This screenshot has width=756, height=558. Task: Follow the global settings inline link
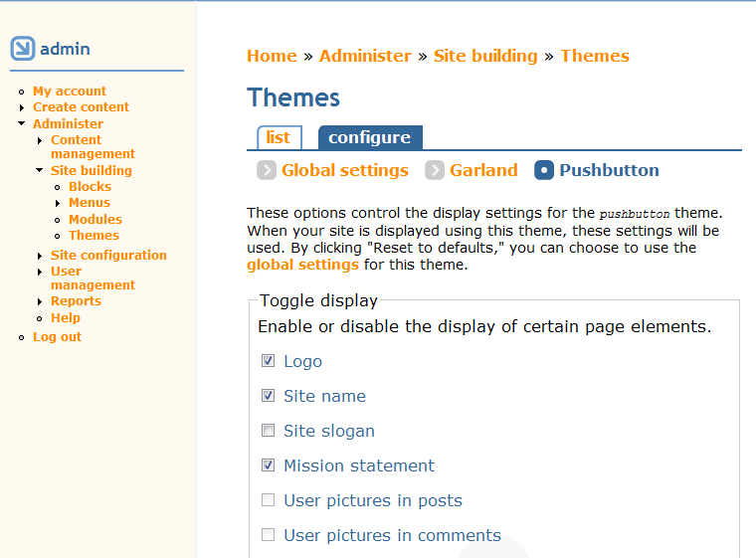302,265
